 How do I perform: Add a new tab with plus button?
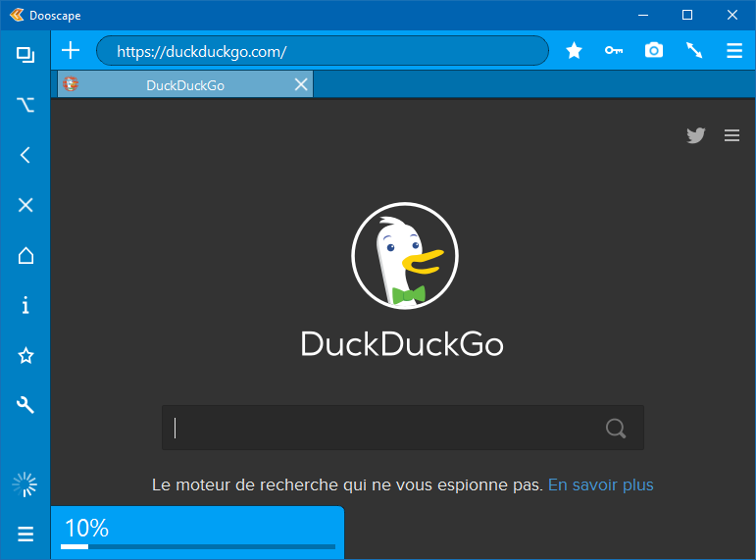click(x=71, y=51)
